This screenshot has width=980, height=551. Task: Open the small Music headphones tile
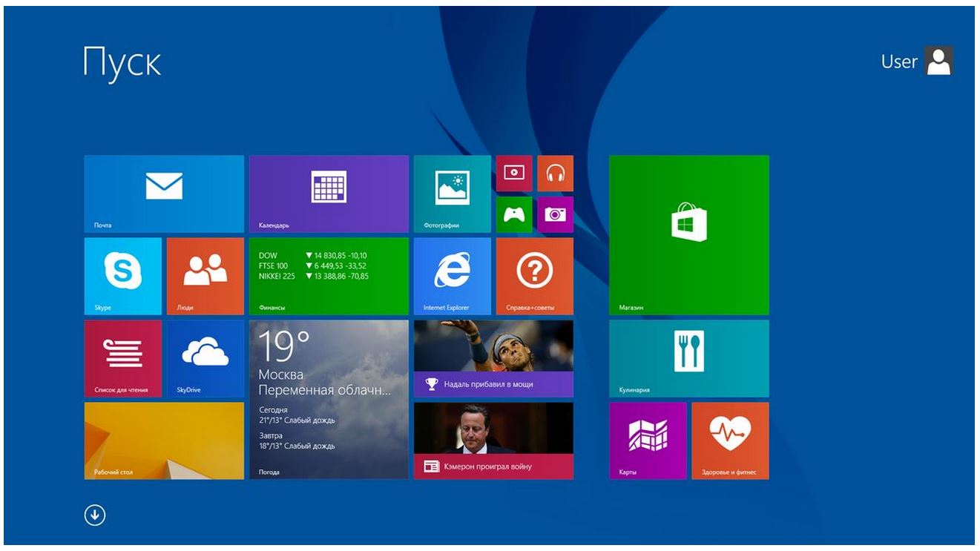tap(555, 174)
